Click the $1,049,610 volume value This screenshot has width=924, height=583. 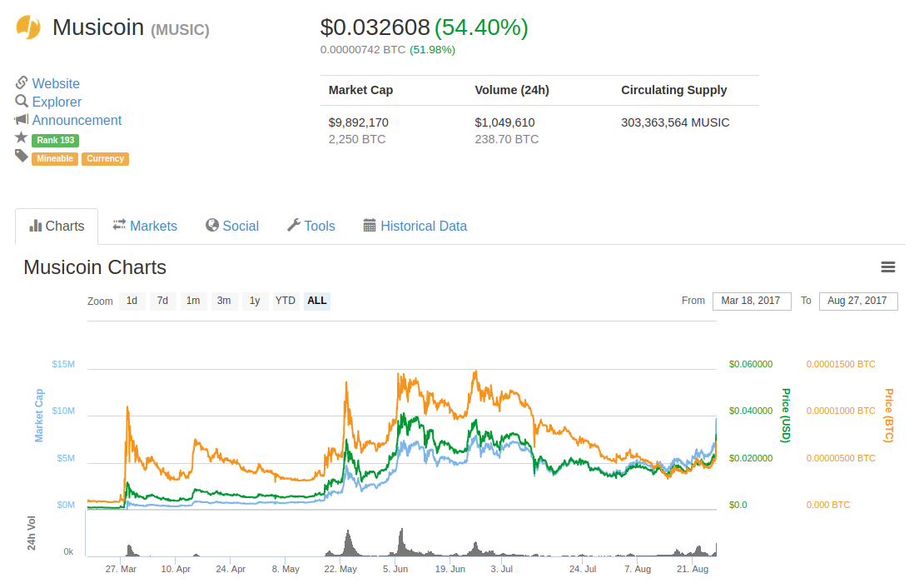(505, 122)
